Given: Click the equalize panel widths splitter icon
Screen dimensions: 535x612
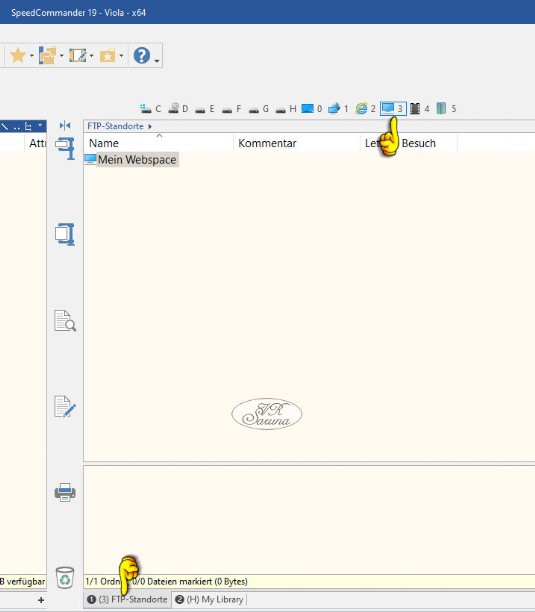Looking at the screenshot, I should [65, 126].
